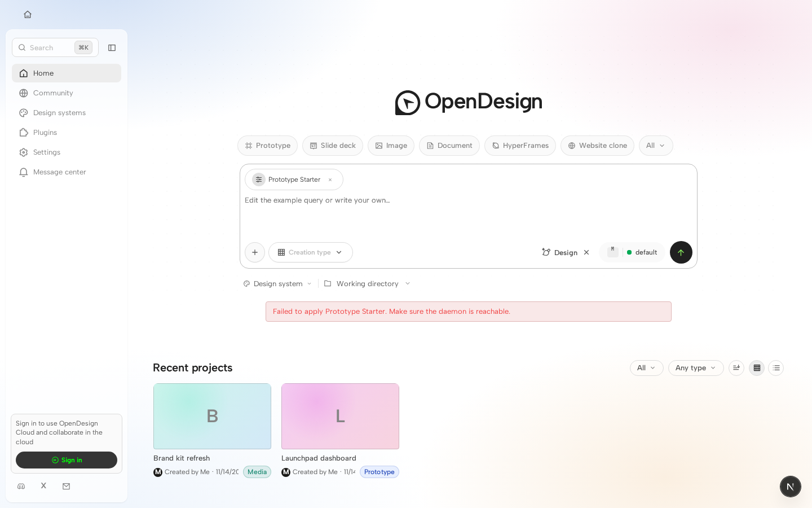Open the Discord link icon
Viewport: 812px width, 508px height.
point(21,487)
